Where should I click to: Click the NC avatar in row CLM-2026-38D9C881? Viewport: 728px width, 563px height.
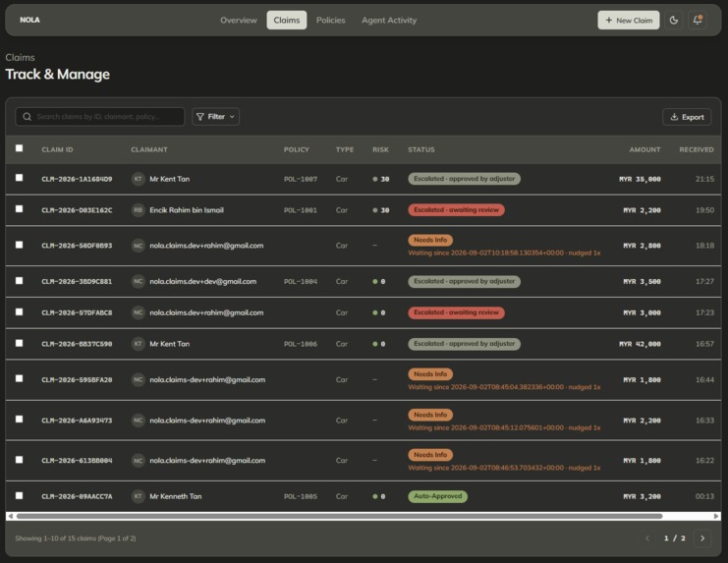pyautogui.click(x=138, y=281)
